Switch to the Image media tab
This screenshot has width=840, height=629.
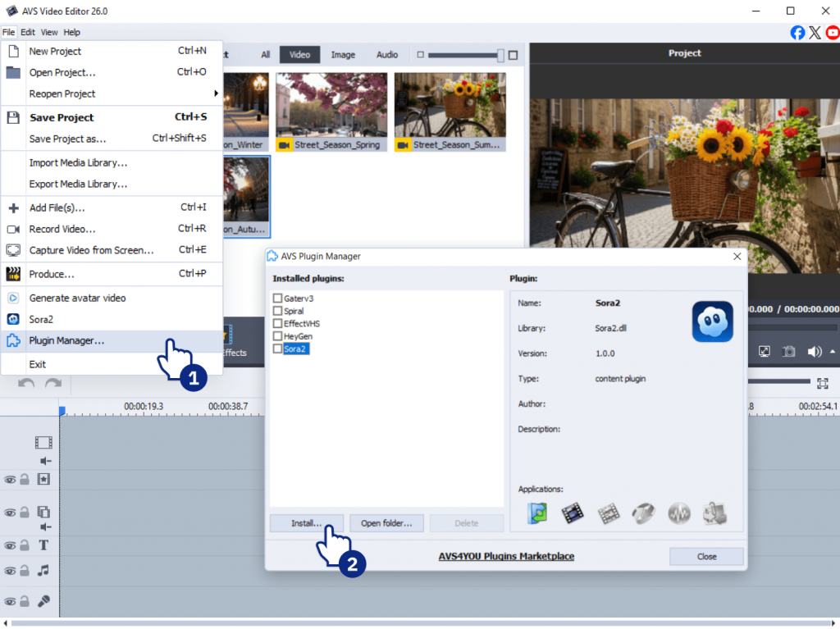point(343,55)
